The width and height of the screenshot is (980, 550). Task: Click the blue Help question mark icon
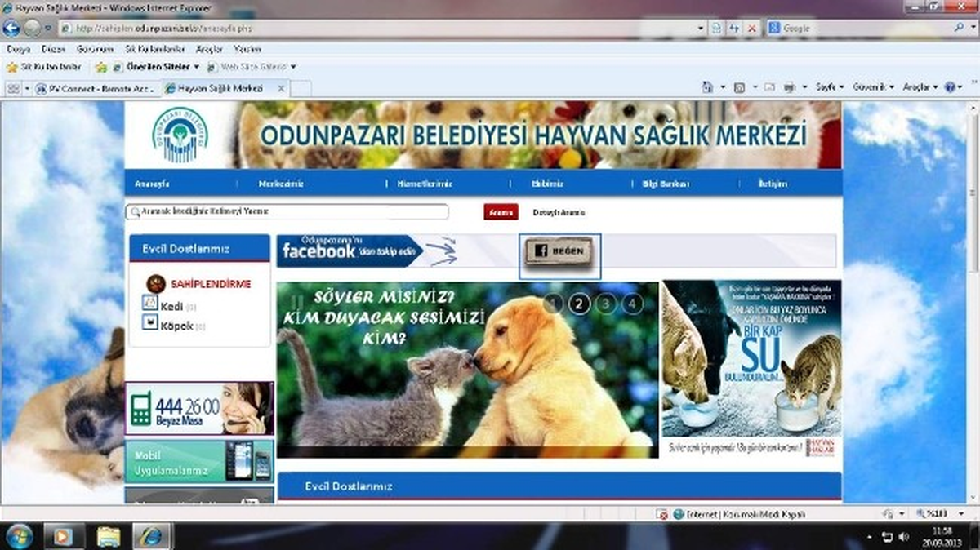pos(951,86)
